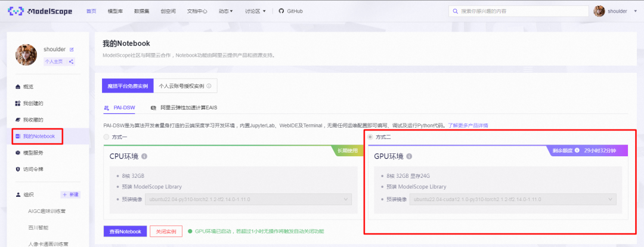Open the CPU 预装镜像 dropdown

[x=248, y=199]
